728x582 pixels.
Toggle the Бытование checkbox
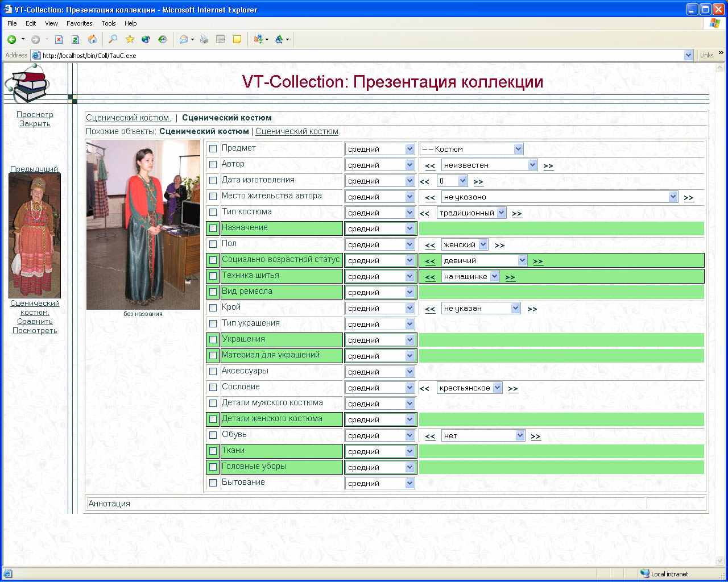213,483
